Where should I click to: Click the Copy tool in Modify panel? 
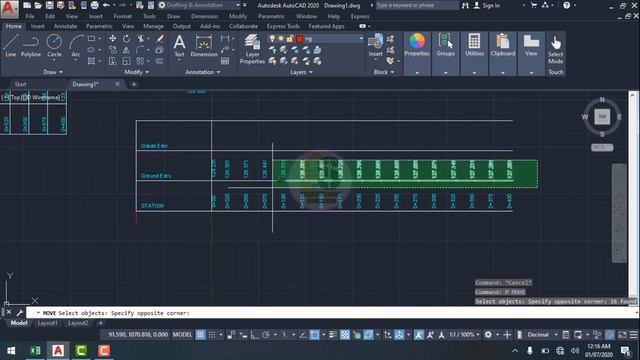pyautogui.click(x=113, y=50)
